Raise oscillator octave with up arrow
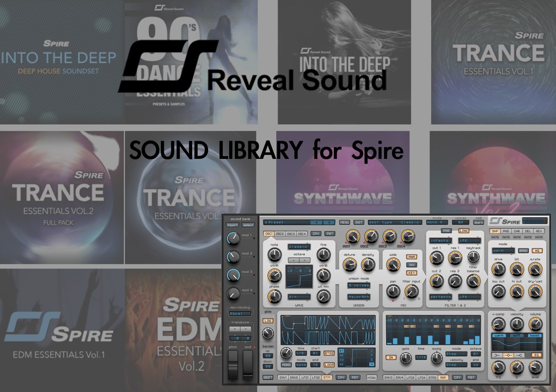556x392 pixels. click(305, 260)
